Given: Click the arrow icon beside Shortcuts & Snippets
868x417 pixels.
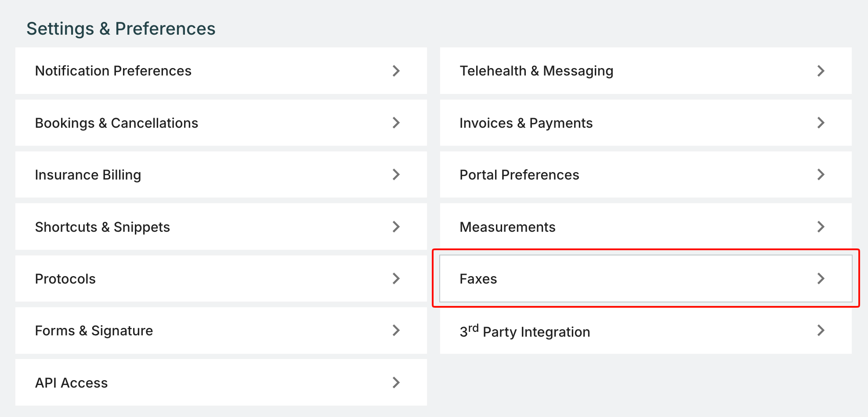Looking at the screenshot, I should point(396,226).
